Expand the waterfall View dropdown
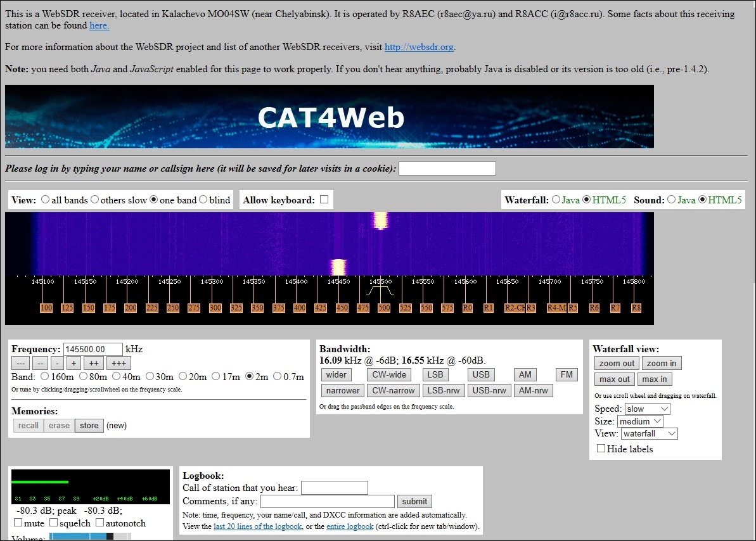 [x=650, y=433]
